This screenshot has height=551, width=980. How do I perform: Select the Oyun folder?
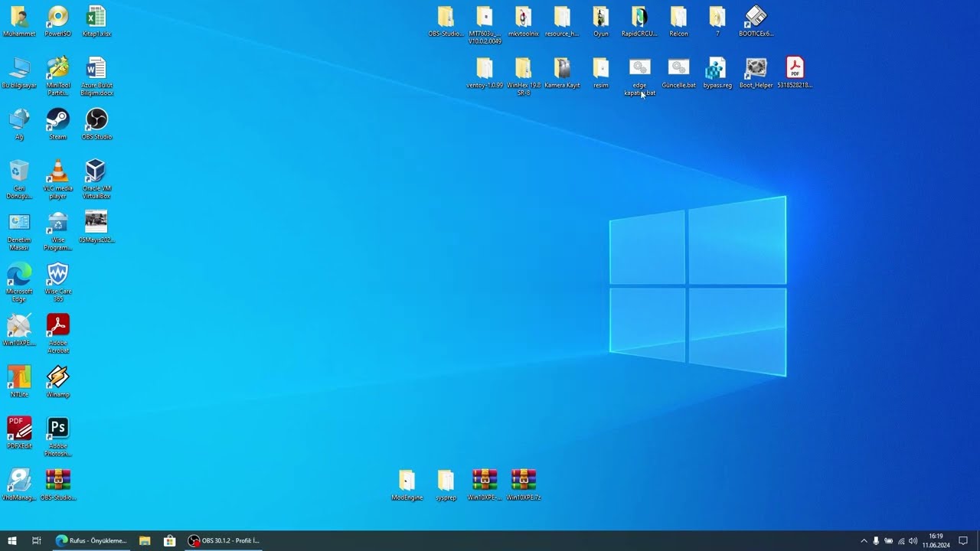[x=601, y=21]
